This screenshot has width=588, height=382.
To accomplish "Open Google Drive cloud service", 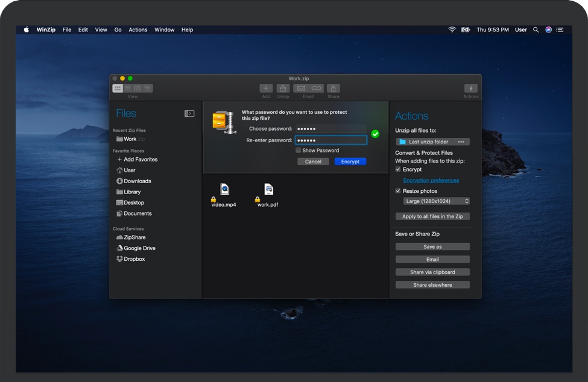I will pyautogui.click(x=136, y=248).
